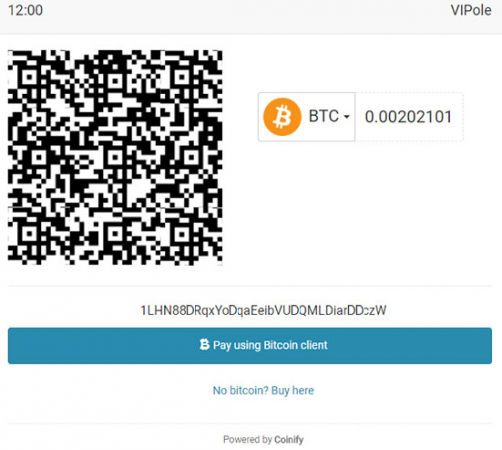This screenshot has height=450, width=502.
Task: Select the 1LHN88DRqx Bitcoin address text
Action: click(x=263, y=310)
